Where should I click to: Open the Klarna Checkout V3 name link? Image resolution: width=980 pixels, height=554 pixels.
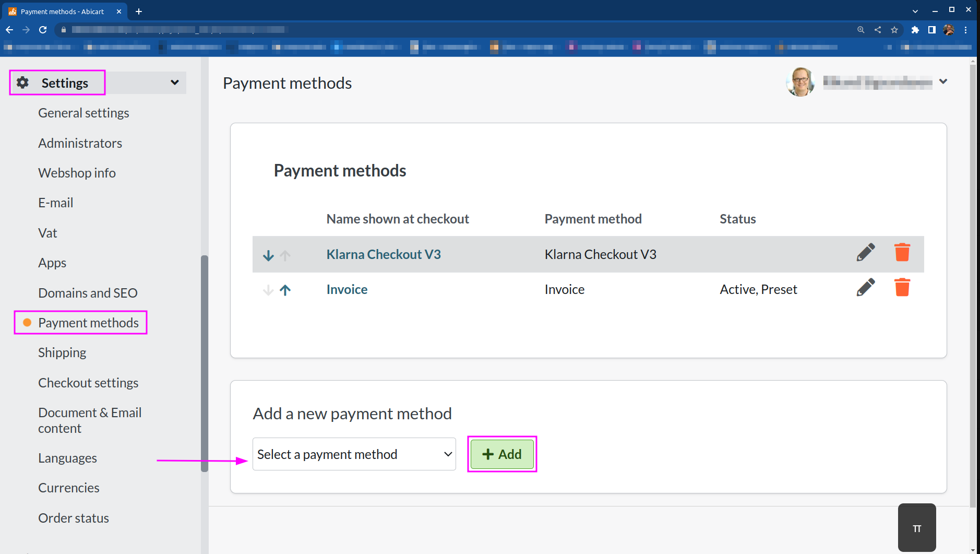(384, 254)
